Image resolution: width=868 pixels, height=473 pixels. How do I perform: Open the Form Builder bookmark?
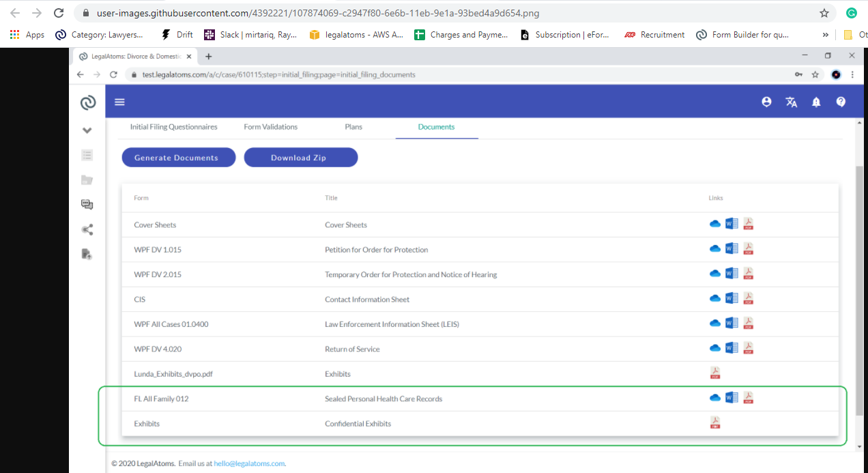click(743, 35)
